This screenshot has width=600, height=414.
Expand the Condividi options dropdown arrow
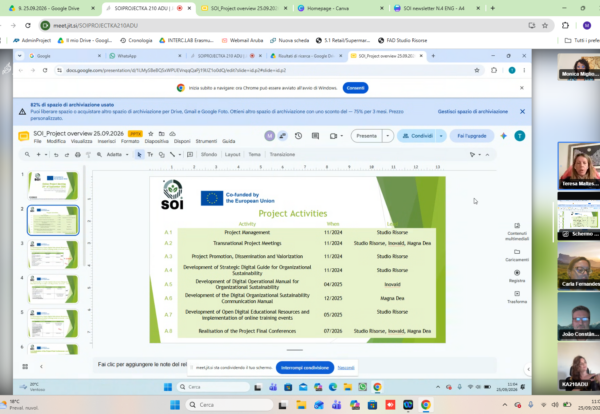[x=441, y=136]
